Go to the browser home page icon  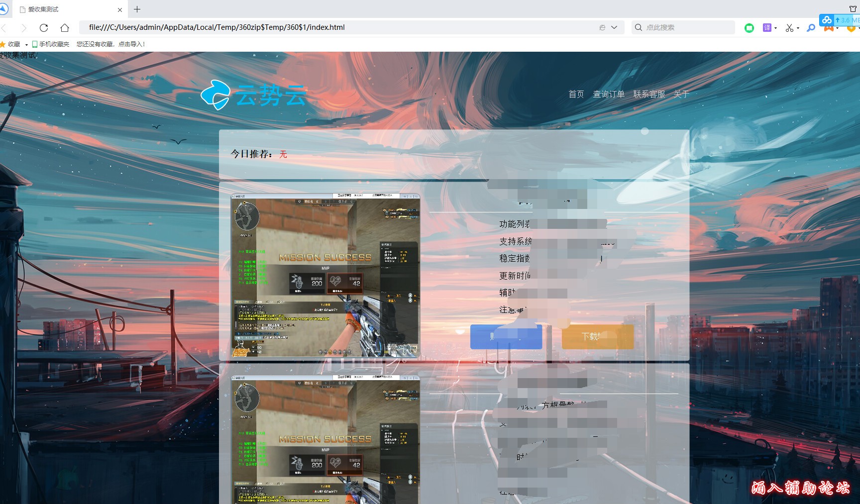(x=65, y=28)
